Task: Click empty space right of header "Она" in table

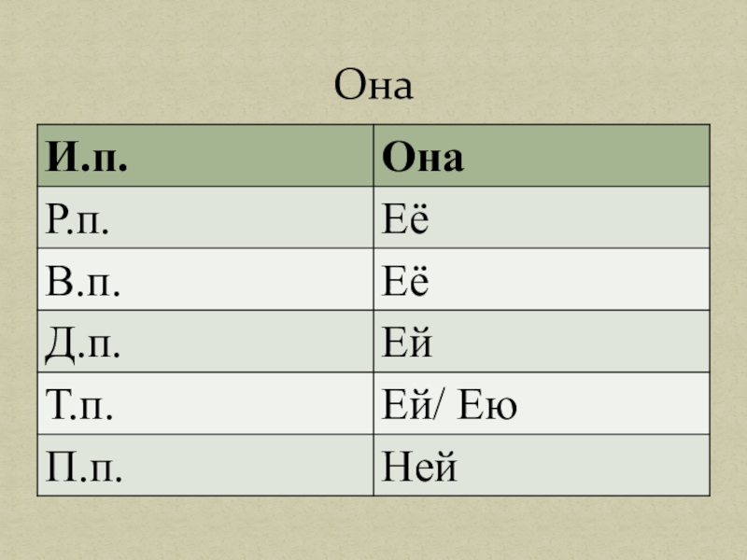Action: 598,157
